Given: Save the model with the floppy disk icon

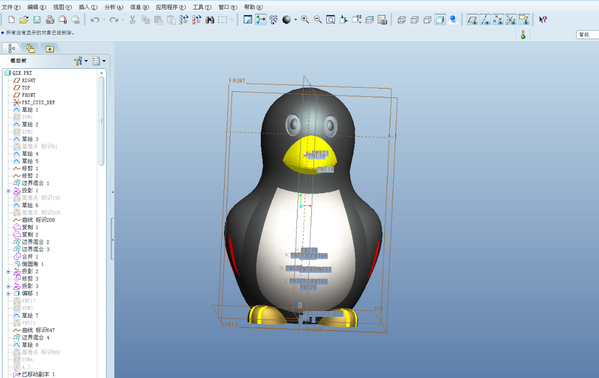Looking at the screenshot, I should pos(37,19).
